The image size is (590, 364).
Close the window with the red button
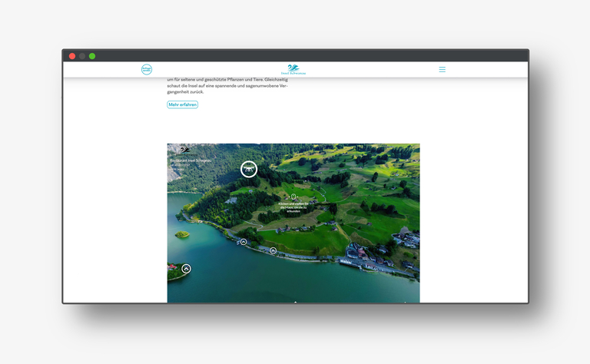click(72, 56)
